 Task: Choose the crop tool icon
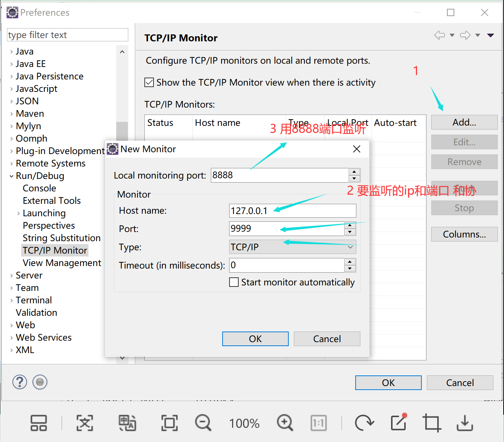tap(432, 423)
